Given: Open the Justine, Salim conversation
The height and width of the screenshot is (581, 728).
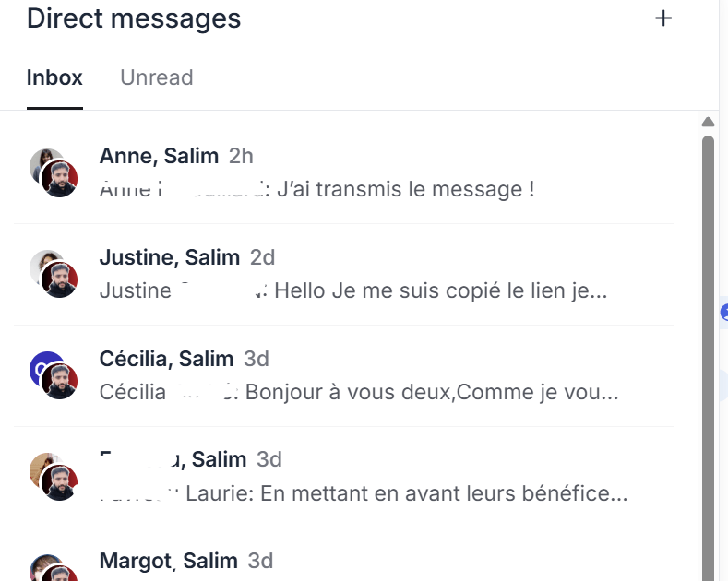Looking at the screenshot, I should (343, 275).
